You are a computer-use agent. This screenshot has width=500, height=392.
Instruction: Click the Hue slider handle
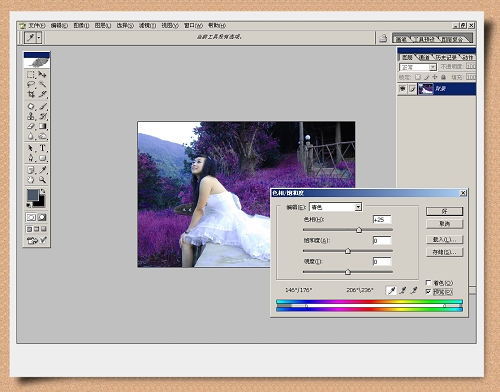[359, 230]
